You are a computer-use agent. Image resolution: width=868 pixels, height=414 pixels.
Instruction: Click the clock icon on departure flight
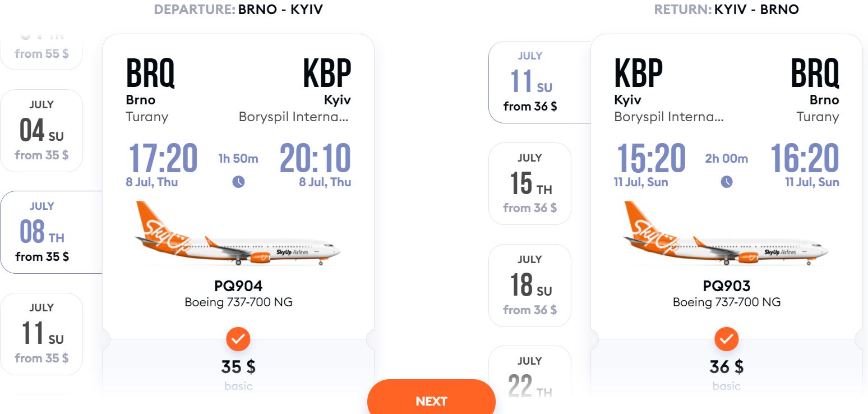238,182
